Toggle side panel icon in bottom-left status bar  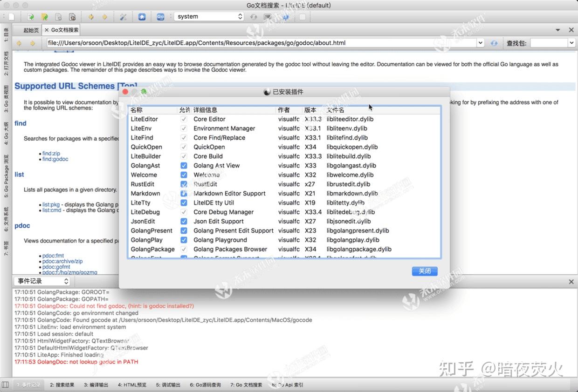click(5, 385)
